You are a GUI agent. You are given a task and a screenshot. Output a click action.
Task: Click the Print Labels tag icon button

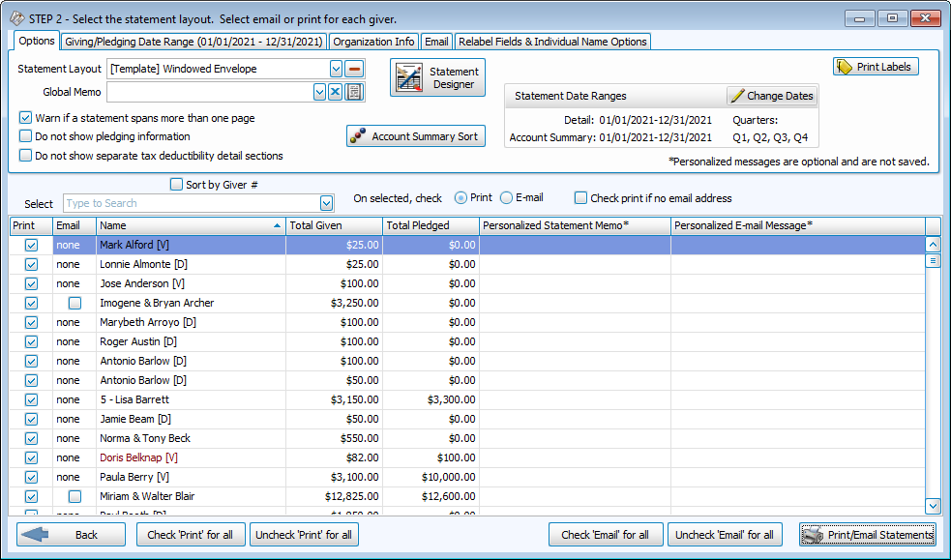[x=876, y=67]
